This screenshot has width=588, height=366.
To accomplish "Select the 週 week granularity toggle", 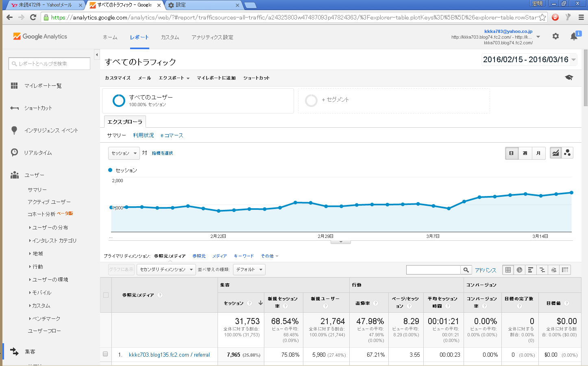I will coord(525,153).
